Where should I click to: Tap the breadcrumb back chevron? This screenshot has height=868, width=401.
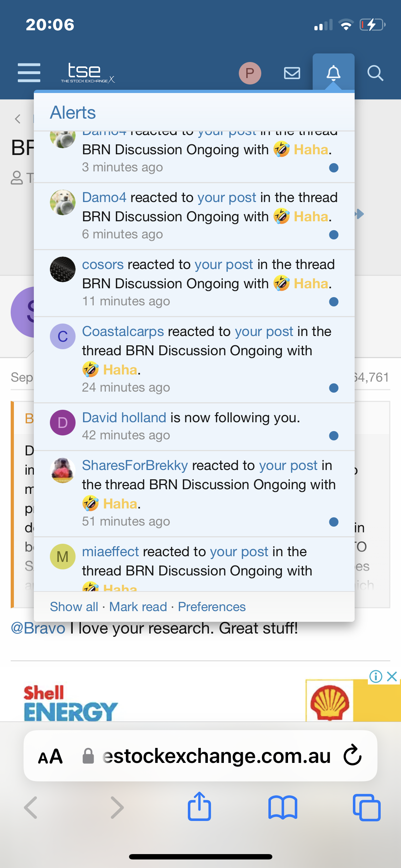click(18, 119)
